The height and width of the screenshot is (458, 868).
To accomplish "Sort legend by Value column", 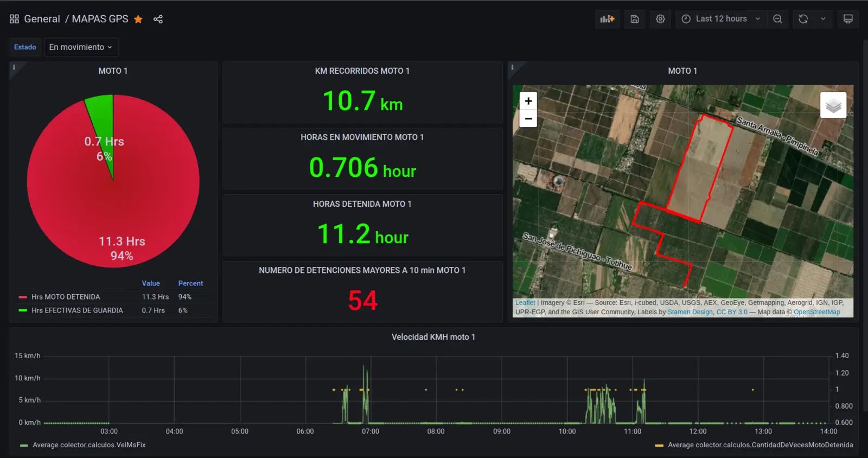I will (x=151, y=283).
